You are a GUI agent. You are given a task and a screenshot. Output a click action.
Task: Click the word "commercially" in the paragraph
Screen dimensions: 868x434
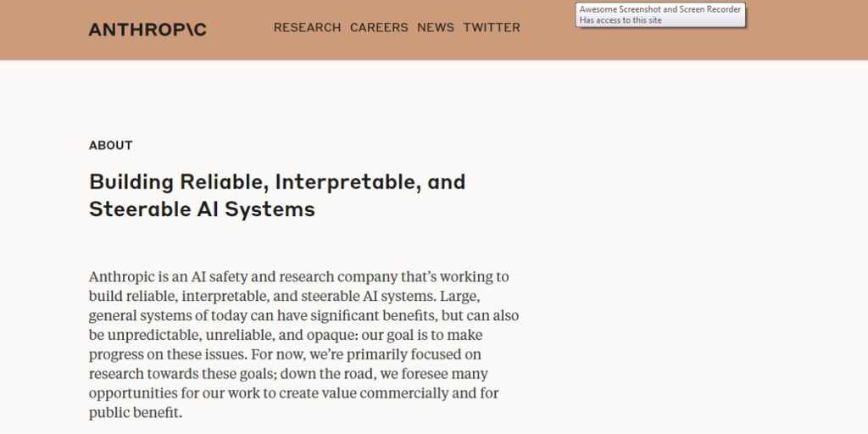click(403, 393)
